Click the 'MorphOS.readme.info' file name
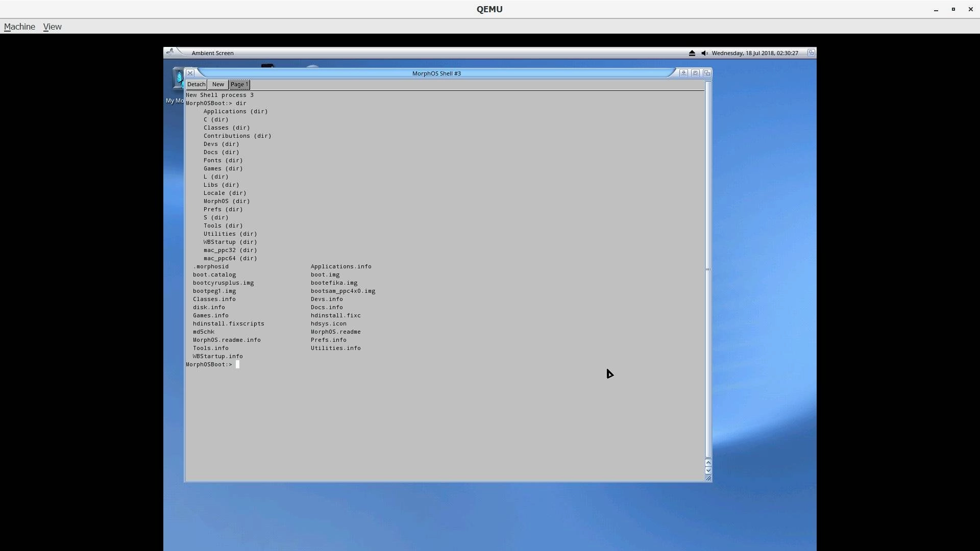Viewport: 980px width, 551px height. click(x=227, y=340)
